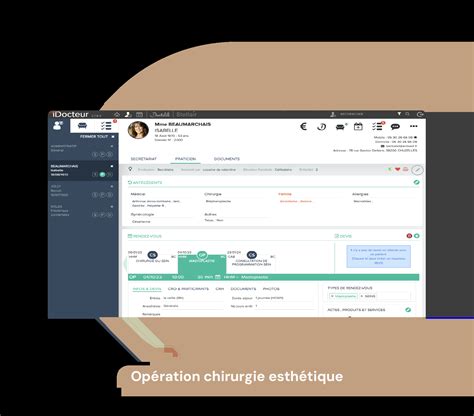Click the search magnifier in the top bar

pos(407,114)
